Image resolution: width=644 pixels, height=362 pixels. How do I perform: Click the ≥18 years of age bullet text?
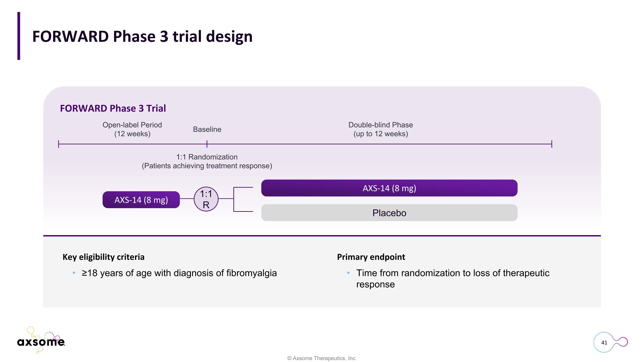pos(179,273)
